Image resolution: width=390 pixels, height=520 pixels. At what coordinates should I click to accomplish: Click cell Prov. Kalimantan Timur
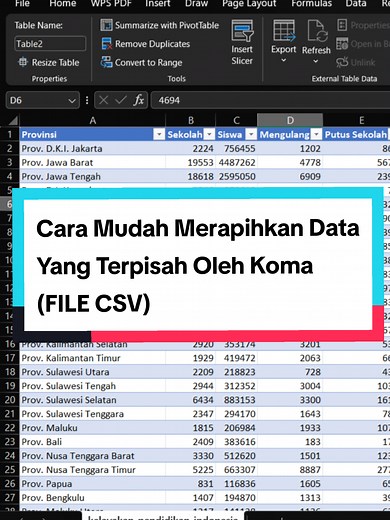coord(92,358)
